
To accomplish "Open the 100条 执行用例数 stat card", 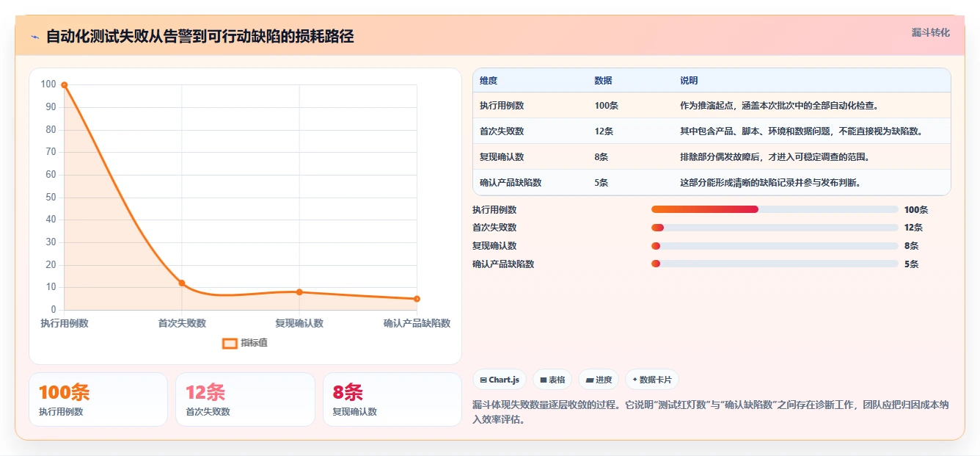I will coord(98,399).
